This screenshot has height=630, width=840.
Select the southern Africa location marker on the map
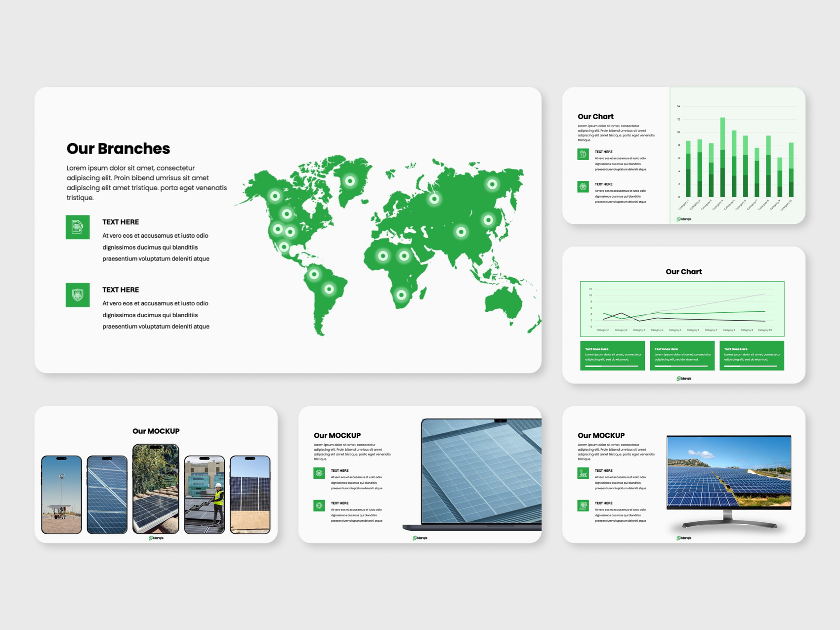coord(402,295)
